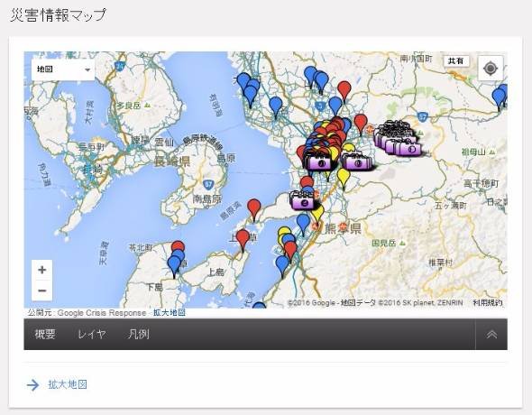Viewport: 532px width, 415px height.
Task: Zoom out with the minus button
Action: pyautogui.click(x=42, y=290)
